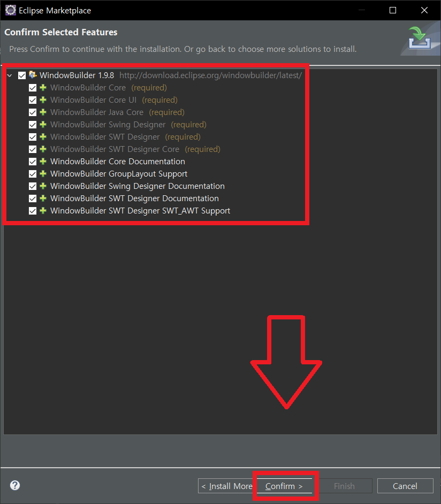Go back with Install More button
The image size is (441, 504).
tap(227, 486)
